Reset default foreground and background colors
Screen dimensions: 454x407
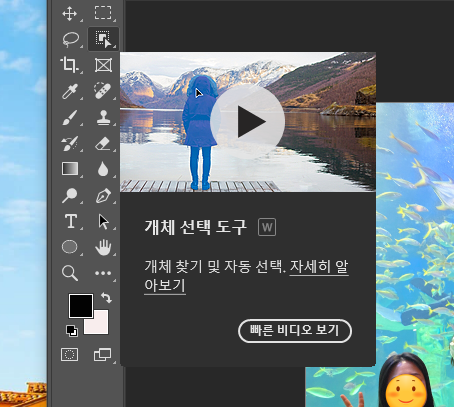click(72, 331)
